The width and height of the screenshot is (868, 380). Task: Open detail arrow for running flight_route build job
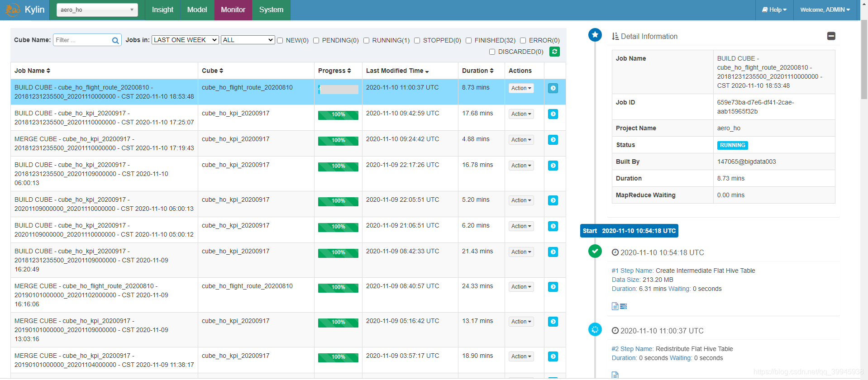(553, 88)
